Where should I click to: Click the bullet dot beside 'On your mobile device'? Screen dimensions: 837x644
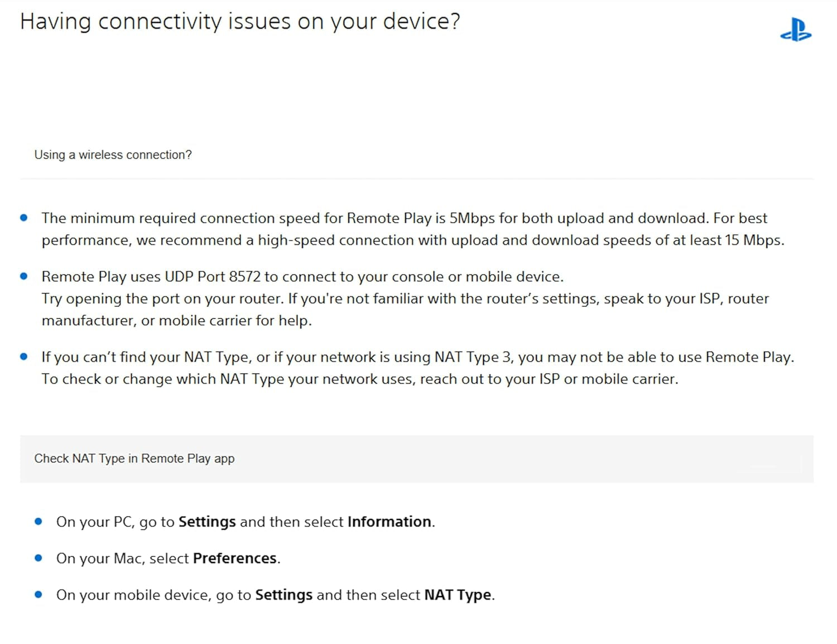pyautogui.click(x=39, y=595)
